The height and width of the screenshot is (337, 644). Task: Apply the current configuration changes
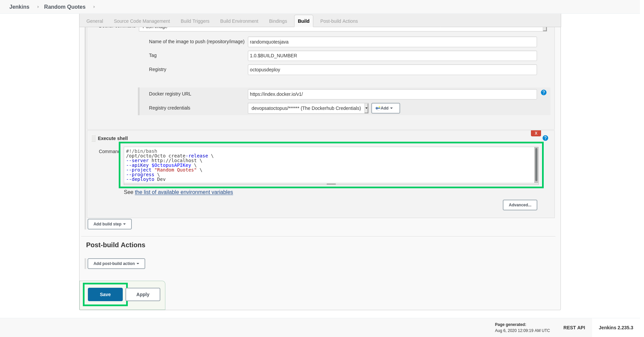[143, 294]
